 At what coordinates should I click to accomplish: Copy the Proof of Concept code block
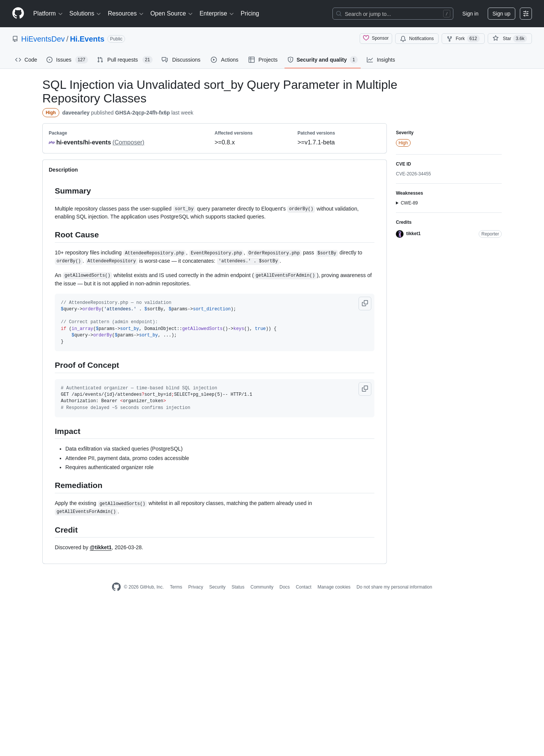365,389
